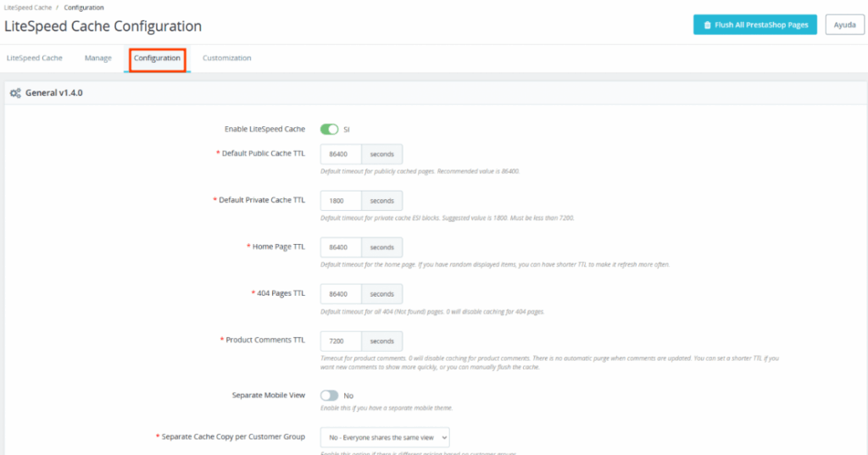Focus the Default Private Cache TTL input
Image resolution: width=868 pixels, height=455 pixels.
[x=341, y=200]
